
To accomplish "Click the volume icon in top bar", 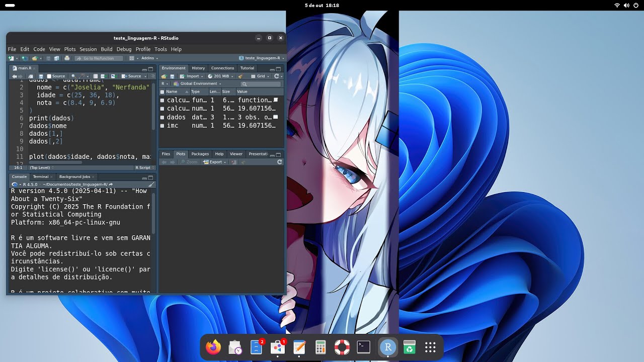I will click(627, 5).
